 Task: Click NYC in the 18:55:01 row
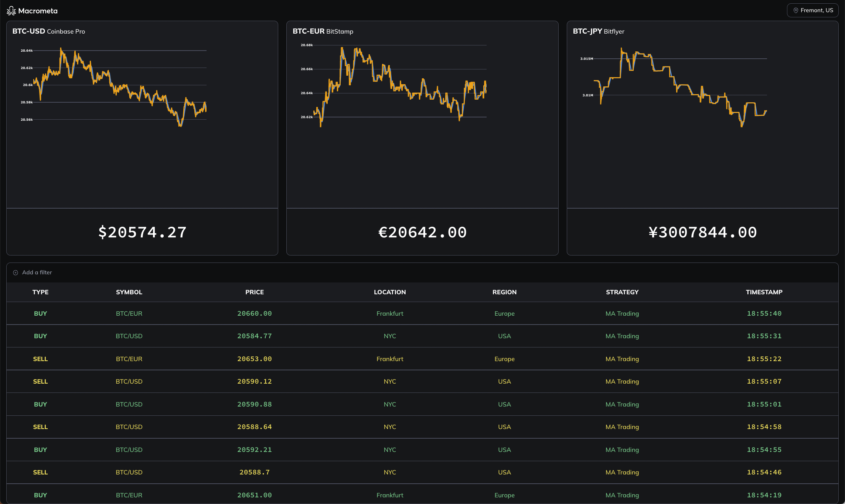(390, 404)
